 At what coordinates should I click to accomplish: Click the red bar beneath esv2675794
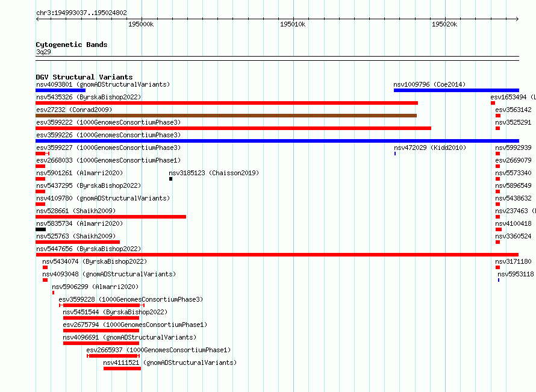point(101,331)
